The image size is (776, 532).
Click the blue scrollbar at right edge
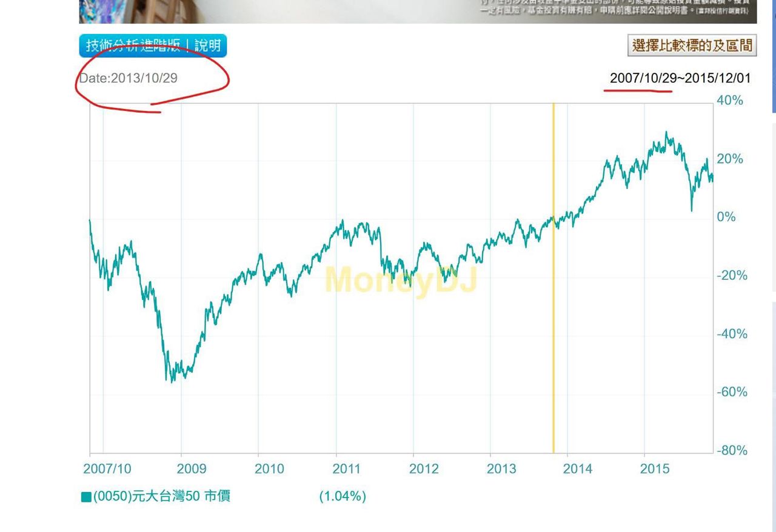click(774, 61)
